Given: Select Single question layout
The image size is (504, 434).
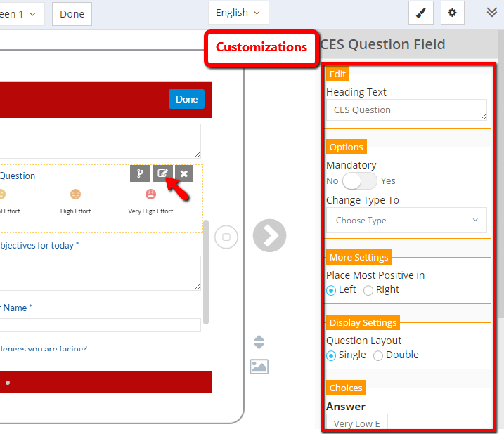Looking at the screenshot, I should click(x=331, y=355).
